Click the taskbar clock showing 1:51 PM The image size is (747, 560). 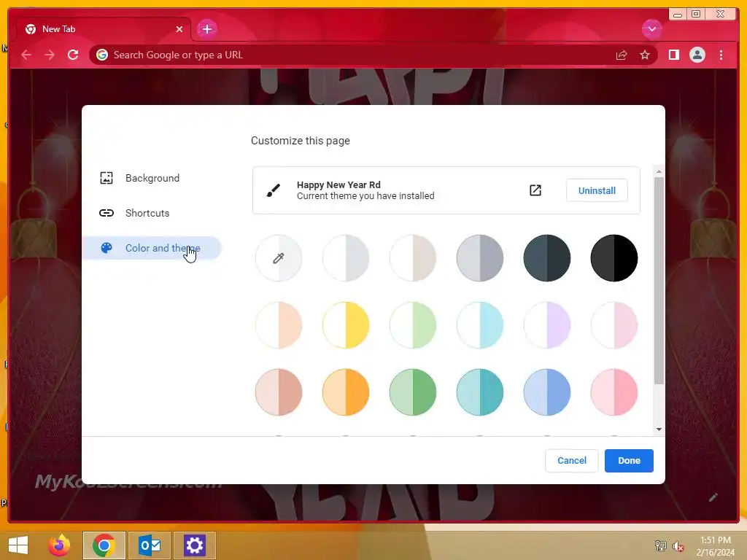pyautogui.click(x=715, y=546)
